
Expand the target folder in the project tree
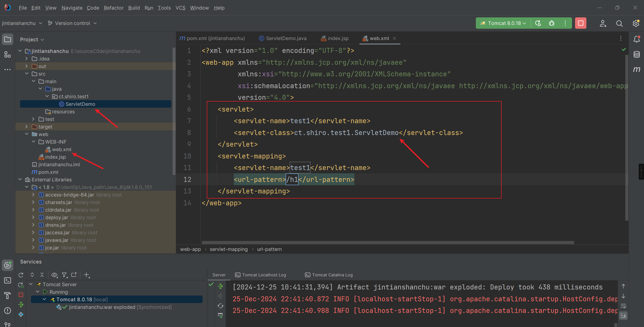[x=27, y=127]
